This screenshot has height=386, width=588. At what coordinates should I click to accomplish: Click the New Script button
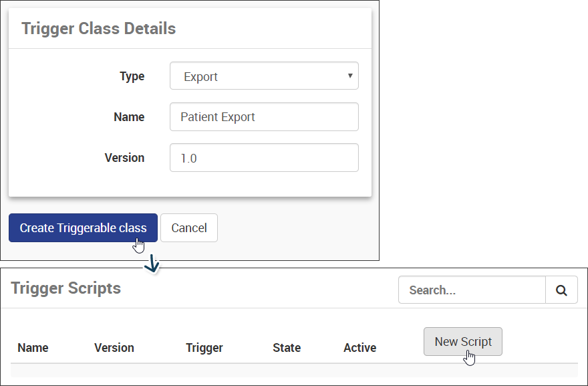click(463, 342)
